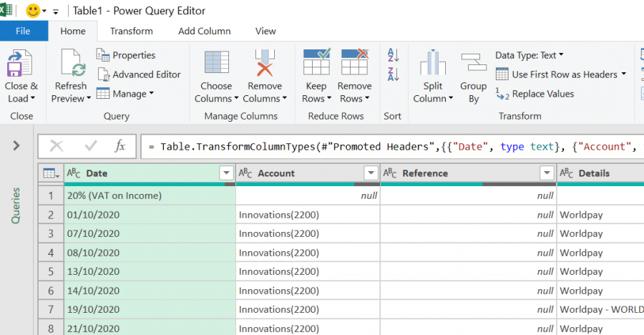The image size is (644, 335).
Task: Click the Remove Columns icon
Action: pyautogui.click(x=265, y=62)
